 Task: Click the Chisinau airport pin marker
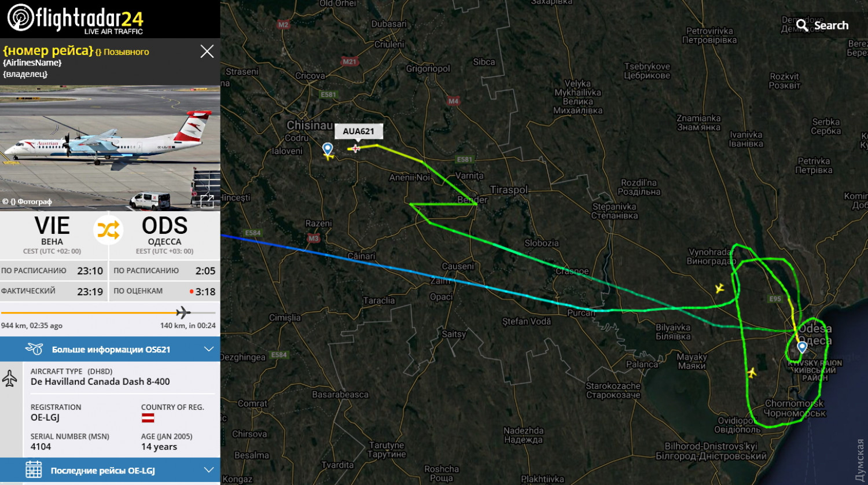click(x=328, y=149)
